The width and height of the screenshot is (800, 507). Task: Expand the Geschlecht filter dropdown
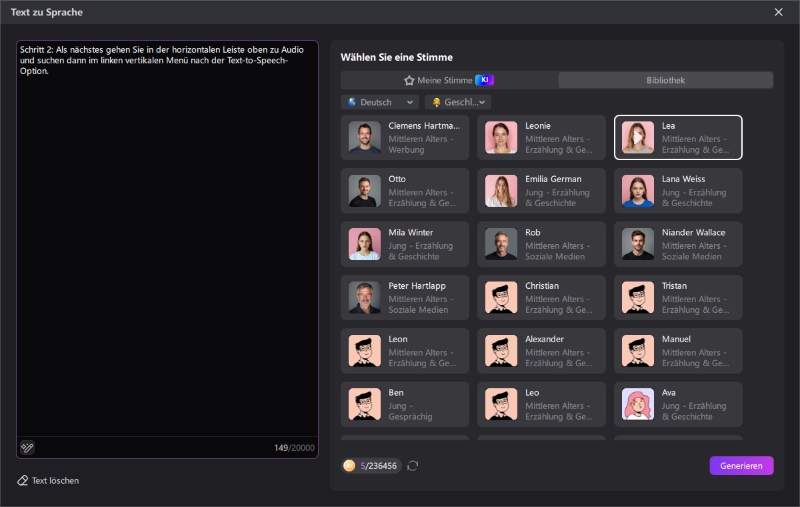pos(458,102)
